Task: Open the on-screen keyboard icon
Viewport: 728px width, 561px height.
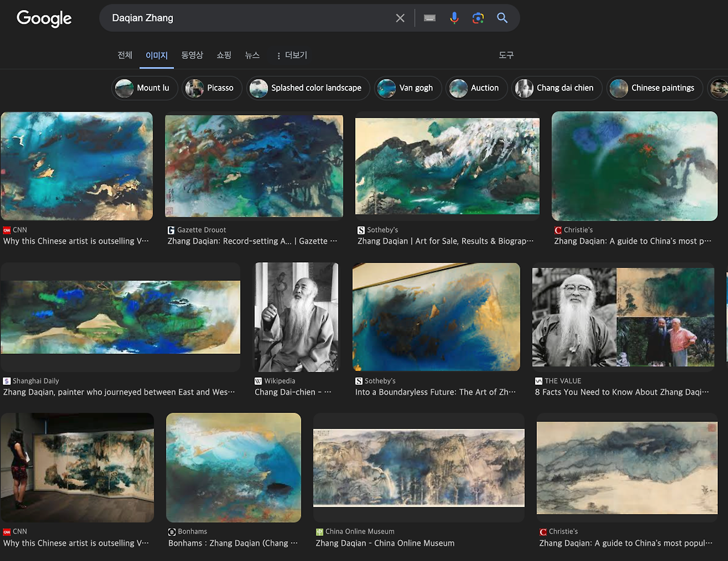Action: (430, 18)
